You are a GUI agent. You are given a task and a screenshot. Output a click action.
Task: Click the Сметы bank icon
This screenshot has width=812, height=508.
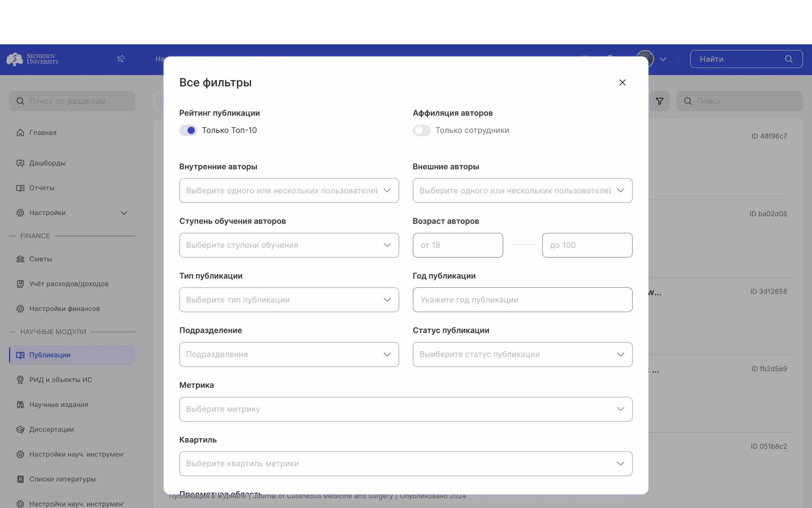tap(20, 259)
